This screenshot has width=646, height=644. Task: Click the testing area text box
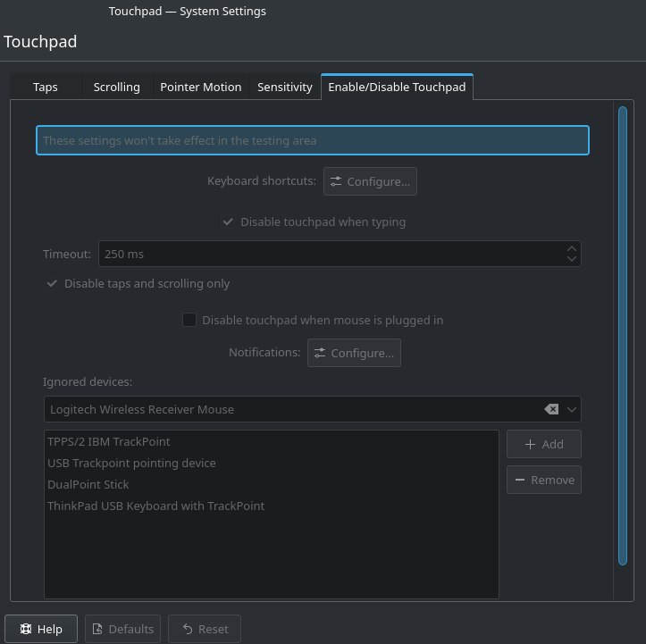point(313,140)
